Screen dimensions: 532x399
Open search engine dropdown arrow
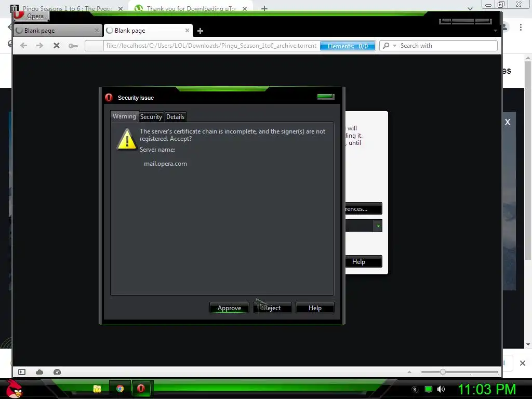(x=394, y=46)
